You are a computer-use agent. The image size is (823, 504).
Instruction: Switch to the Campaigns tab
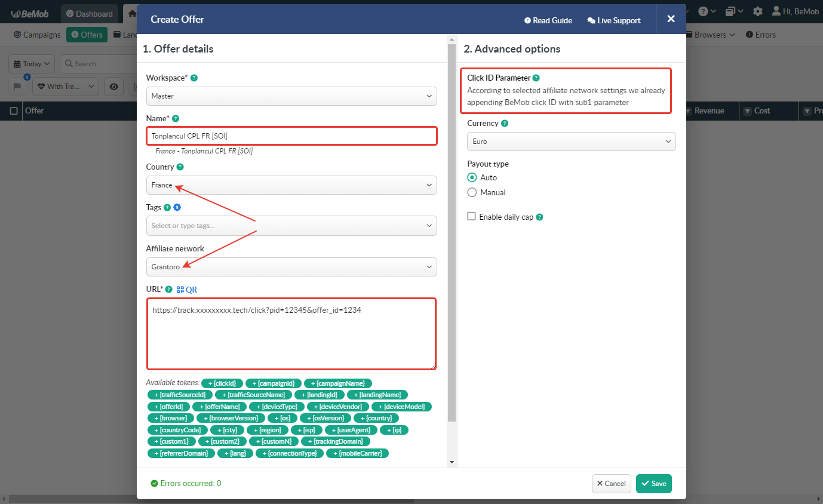tap(36, 35)
